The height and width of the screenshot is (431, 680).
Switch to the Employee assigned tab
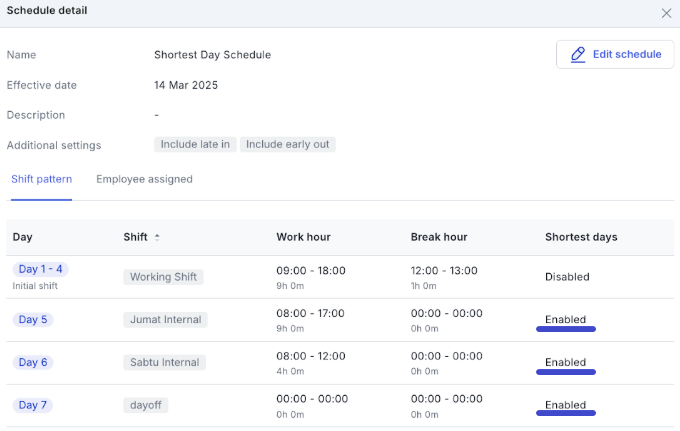tap(144, 179)
